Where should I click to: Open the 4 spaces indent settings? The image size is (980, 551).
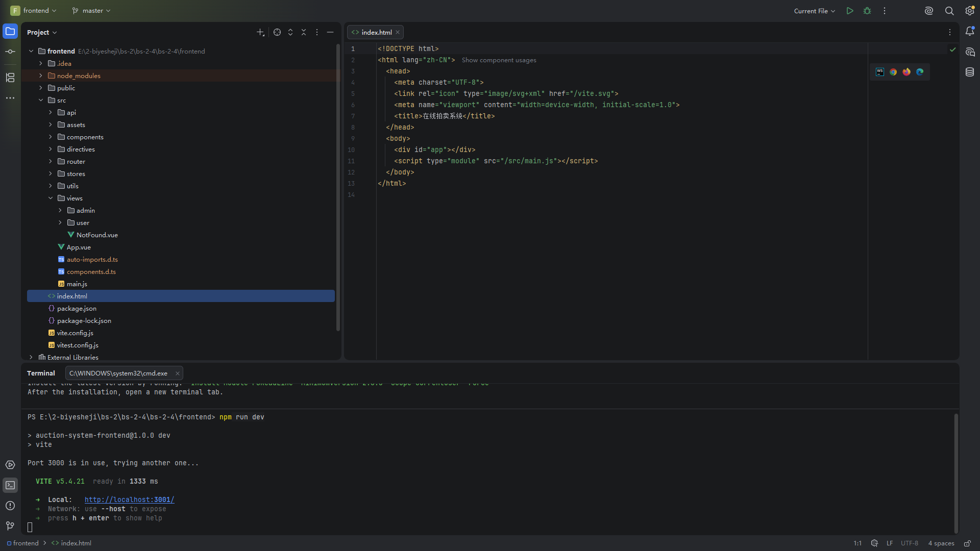(941, 543)
